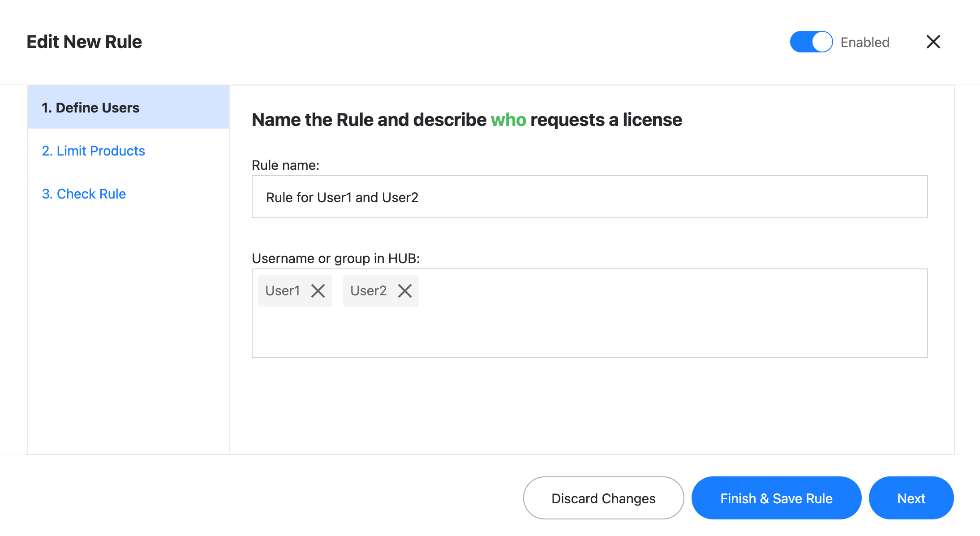Screen dimensions: 980x536
Task: Close the Edit New Rule dialog
Action: 933,42
